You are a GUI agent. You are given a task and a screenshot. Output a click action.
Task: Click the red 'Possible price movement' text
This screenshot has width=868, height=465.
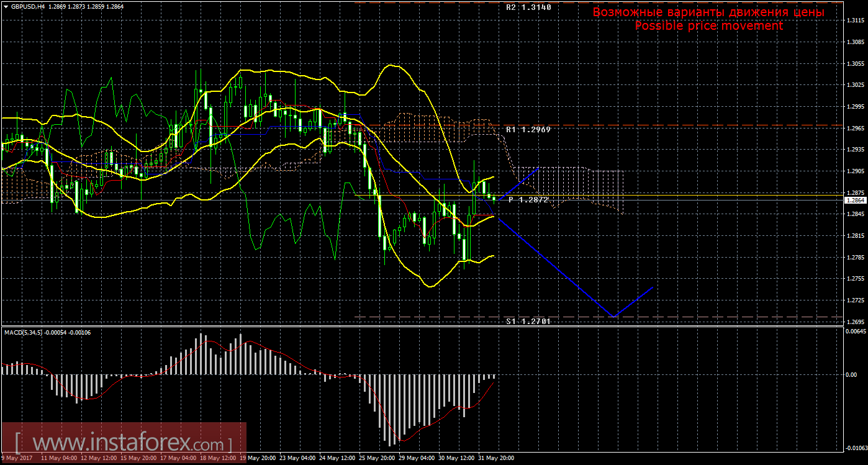click(708, 26)
